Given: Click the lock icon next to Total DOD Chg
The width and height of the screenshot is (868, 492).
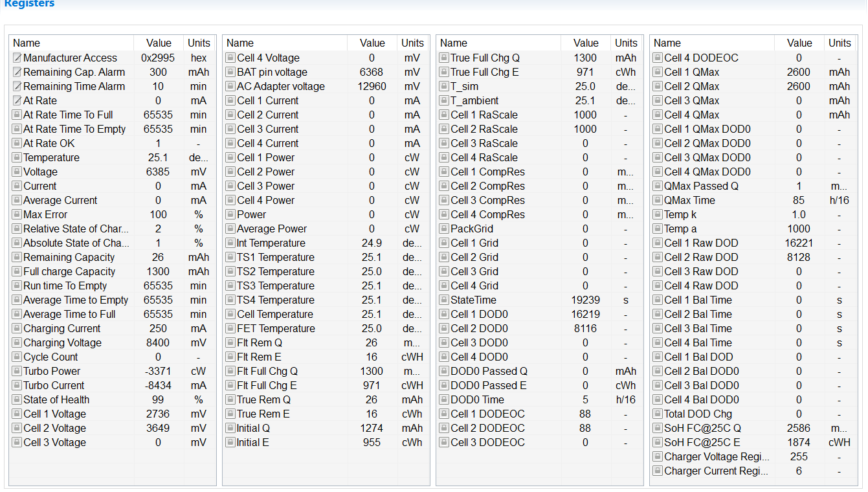Looking at the screenshot, I should tap(658, 414).
